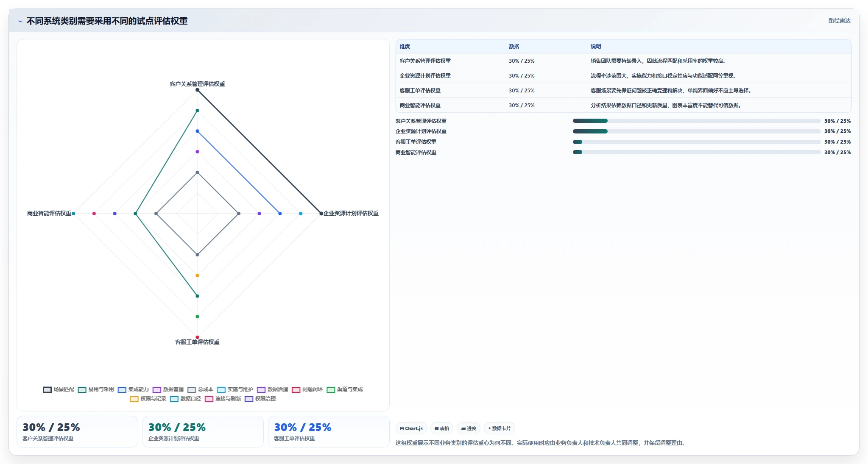Toggle the 权限与记录 legend series
Viewport: 868px width, 464px height.
148,399
